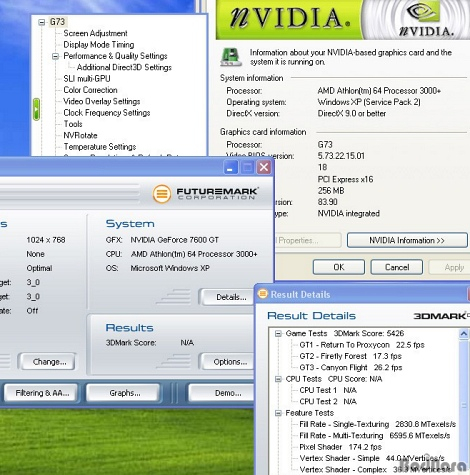Open Screen Adjustment in NVIDIA tree
470x475 pixels.
(95, 33)
